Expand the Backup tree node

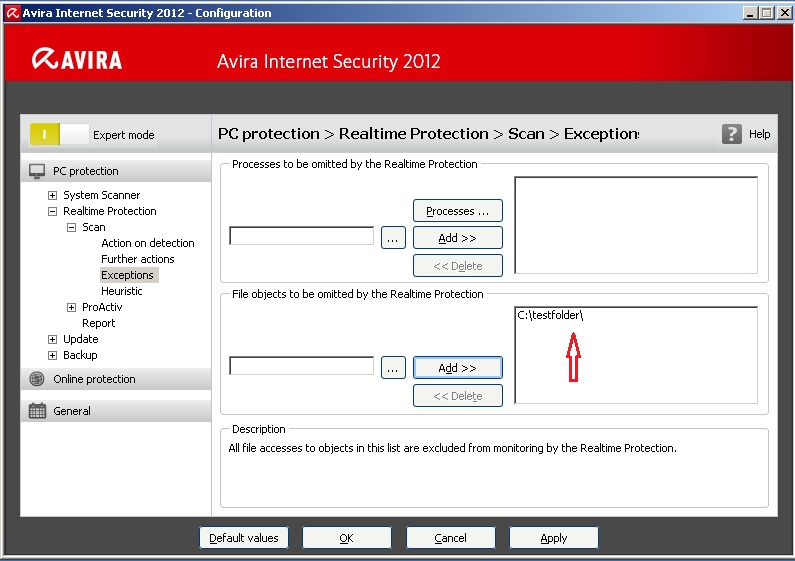point(52,356)
